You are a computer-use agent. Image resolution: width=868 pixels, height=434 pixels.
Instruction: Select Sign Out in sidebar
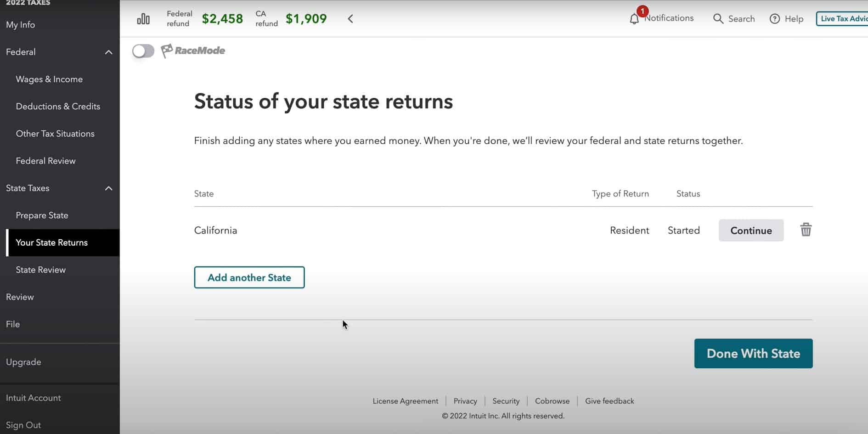(23, 425)
